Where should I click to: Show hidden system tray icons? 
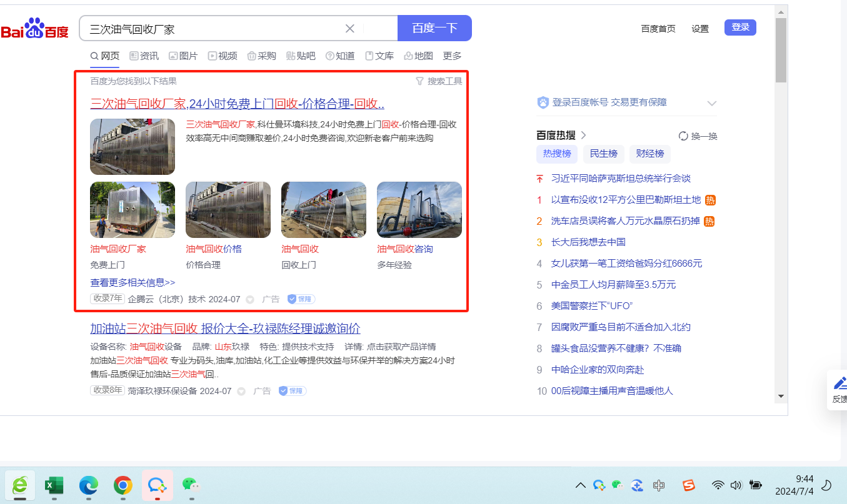580,485
